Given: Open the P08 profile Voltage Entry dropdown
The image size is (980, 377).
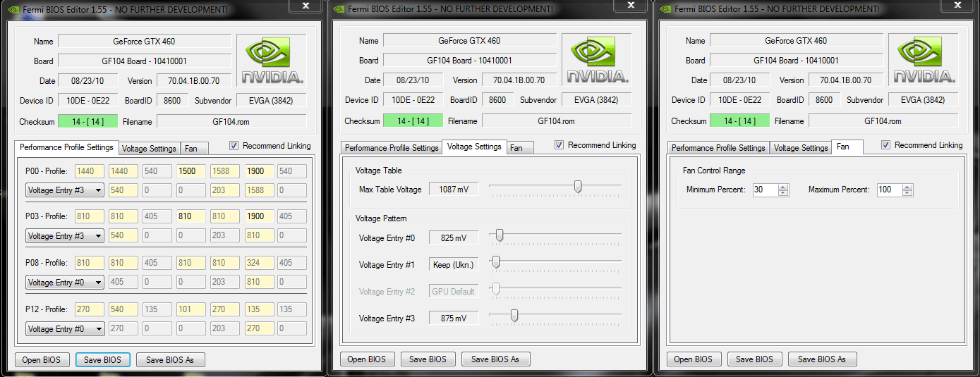Looking at the screenshot, I should pos(65,282).
